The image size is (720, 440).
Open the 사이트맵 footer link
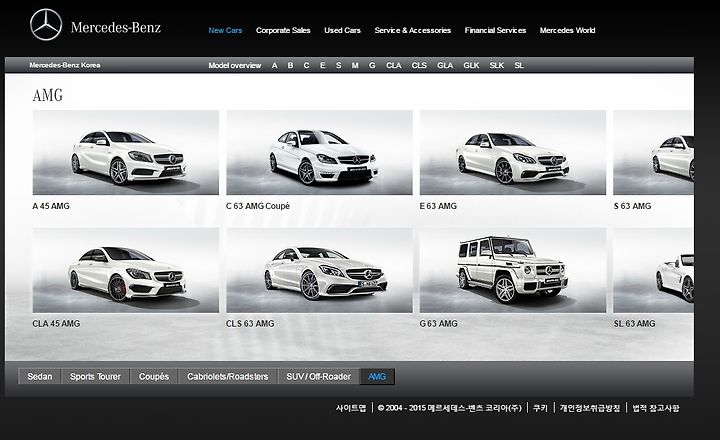[351, 408]
